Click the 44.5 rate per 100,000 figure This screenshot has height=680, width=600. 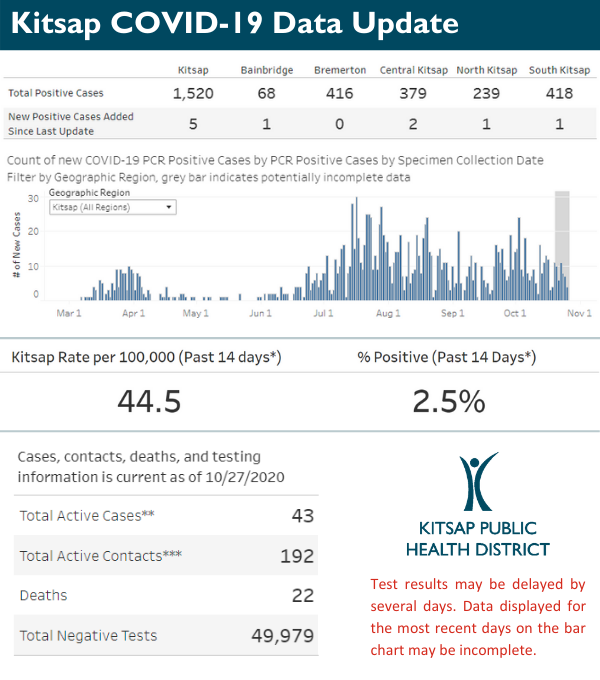pos(149,401)
